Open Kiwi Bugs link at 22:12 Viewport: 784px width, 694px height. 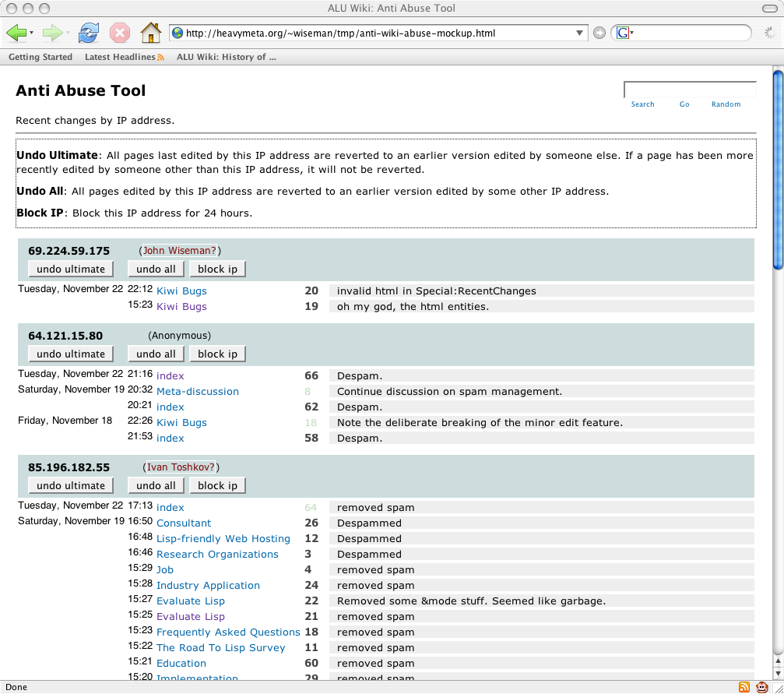tap(181, 291)
